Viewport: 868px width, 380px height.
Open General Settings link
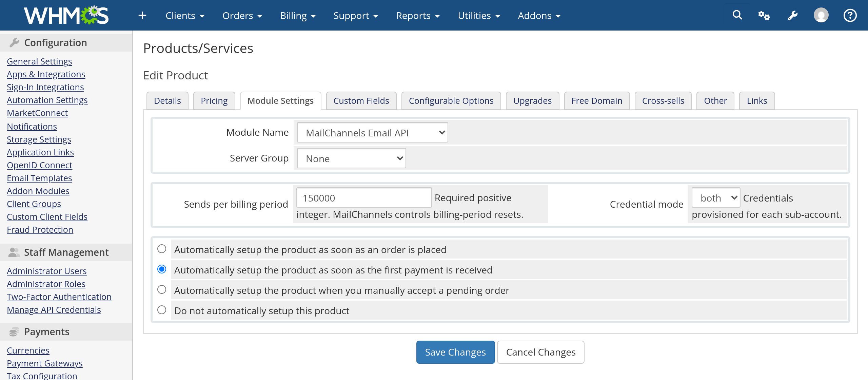39,61
